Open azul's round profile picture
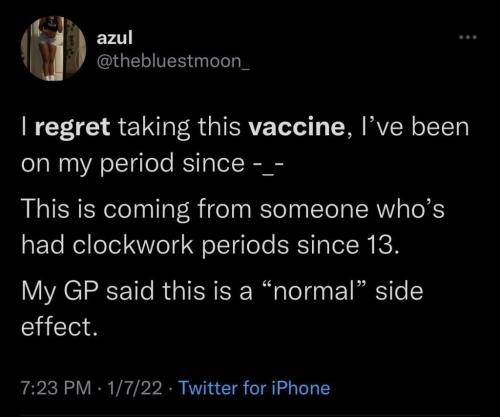The width and height of the screenshot is (500, 417). click(53, 48)
